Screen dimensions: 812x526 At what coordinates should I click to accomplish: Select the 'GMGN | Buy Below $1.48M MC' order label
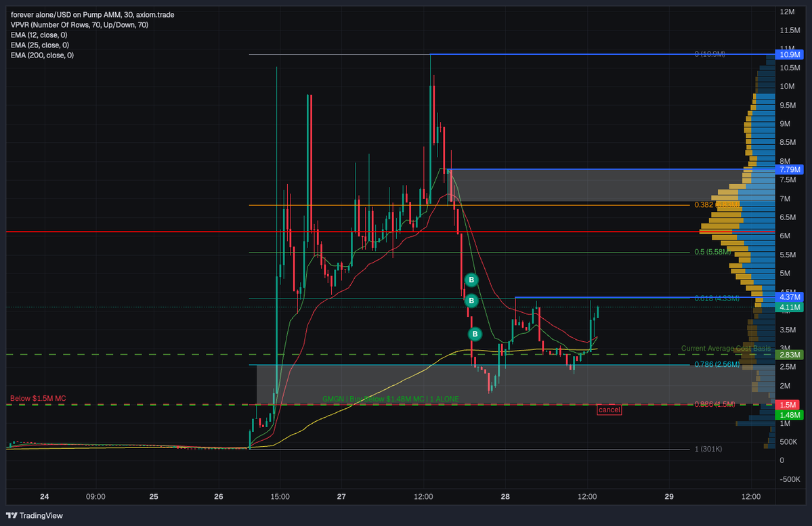click(x=391, y=399)
